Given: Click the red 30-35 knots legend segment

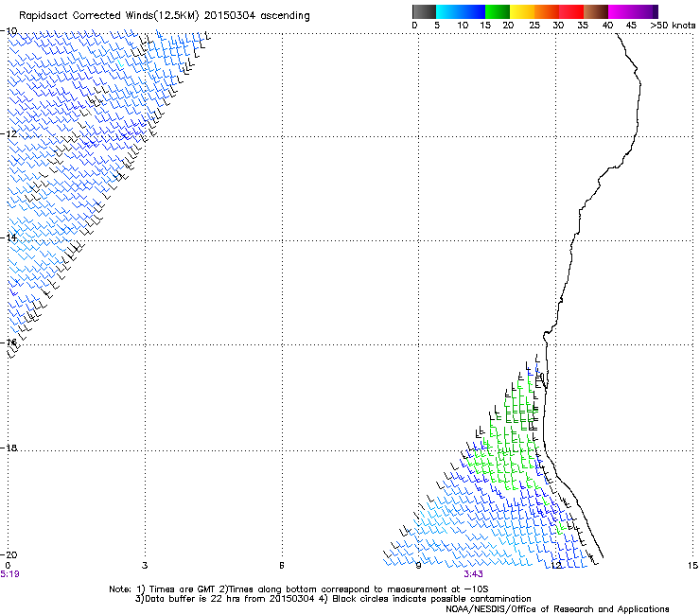Looking at the screenshot, I should pyautogui.click(x=571, y=11).
